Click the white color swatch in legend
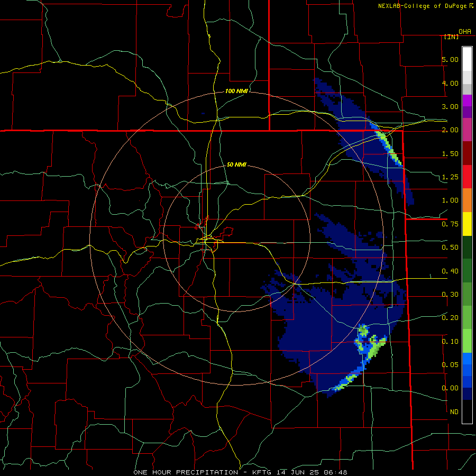The height and width of the screenshot is (476, 476). point(467,59)
